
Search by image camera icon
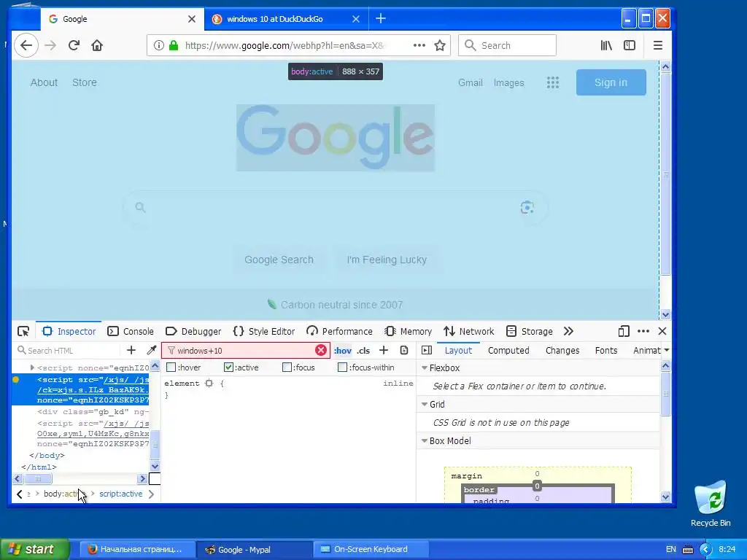pos(527,208)
